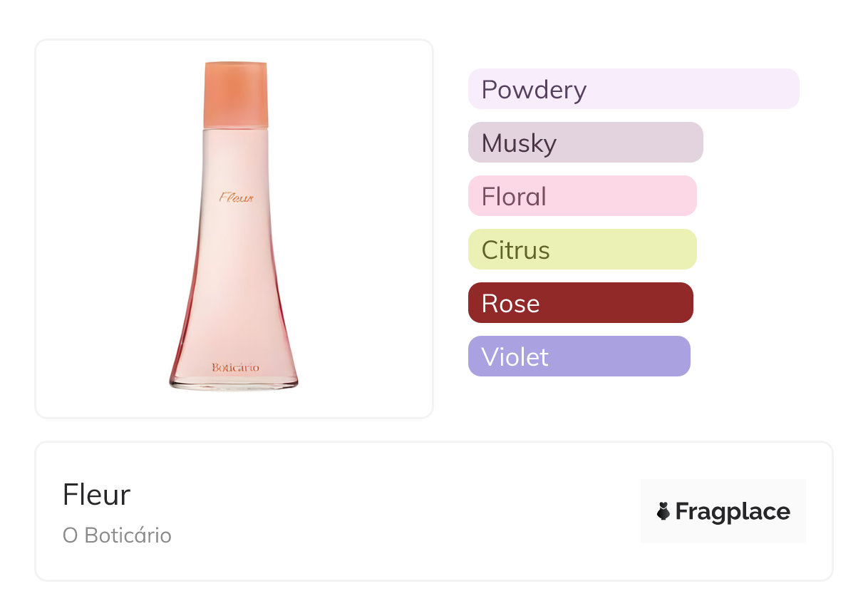This screenshot has height=616, width=868.
Task: Select the Musky accord bar
Action: coord(585,143)
